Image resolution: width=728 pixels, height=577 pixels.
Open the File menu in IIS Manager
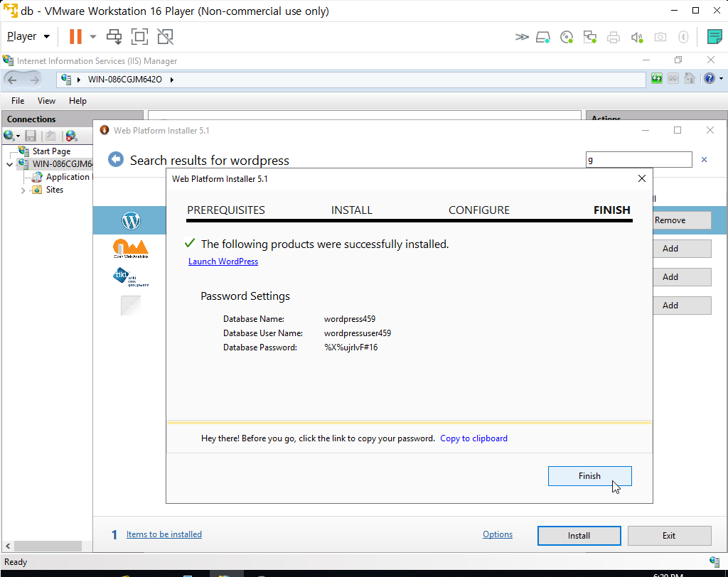(18, 101)
